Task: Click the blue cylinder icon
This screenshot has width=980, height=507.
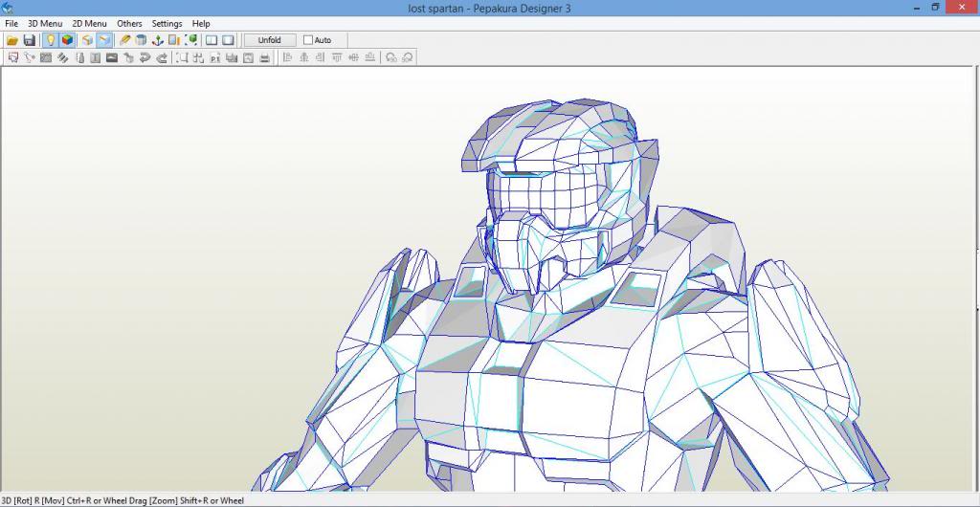Action: pyautogui.click(x=142, y=40)
